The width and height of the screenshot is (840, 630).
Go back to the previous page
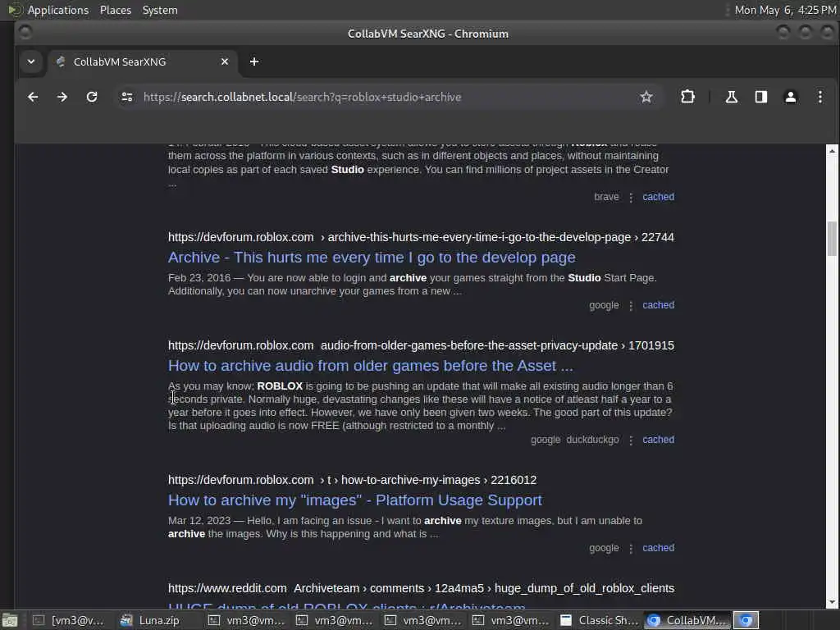(33, 97)
